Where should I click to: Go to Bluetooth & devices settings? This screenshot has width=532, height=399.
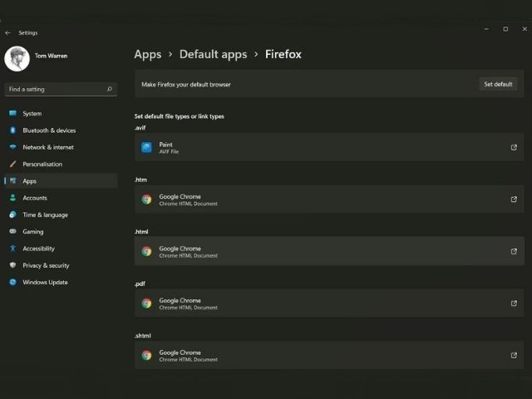point(48,131)
